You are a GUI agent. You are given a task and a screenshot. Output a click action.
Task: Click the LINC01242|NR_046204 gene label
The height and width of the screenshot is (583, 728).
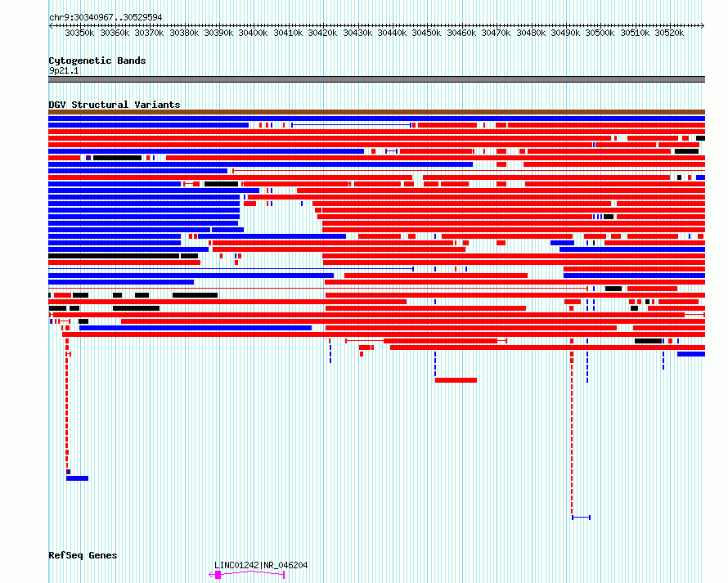[261, 565]
